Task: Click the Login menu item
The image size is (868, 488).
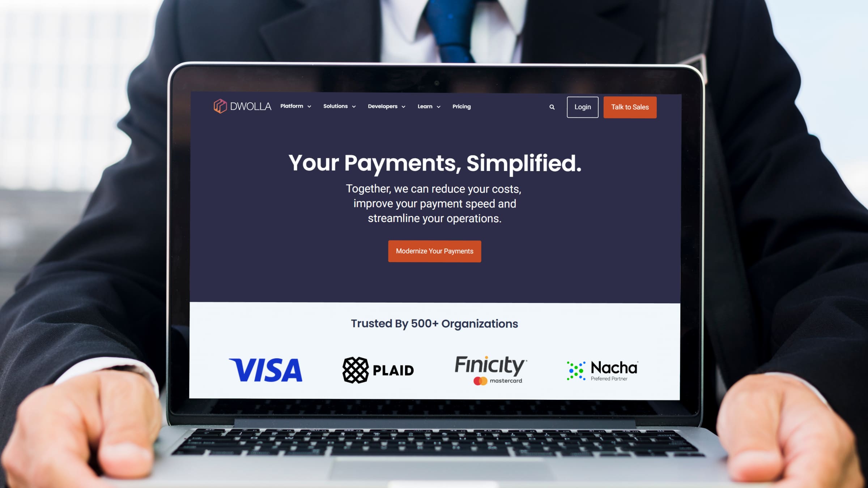Action: pos(582,107)
